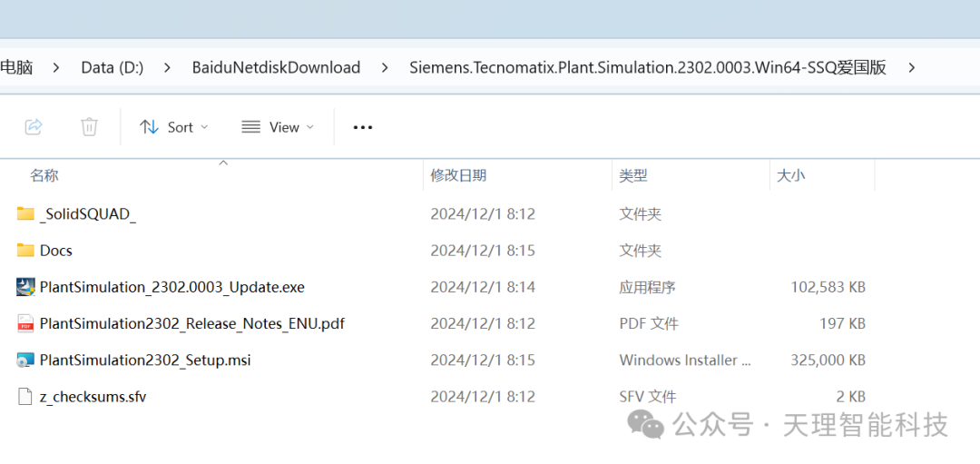
Task: Click the Delete trash can icon
Action: (x=89, y=127)
